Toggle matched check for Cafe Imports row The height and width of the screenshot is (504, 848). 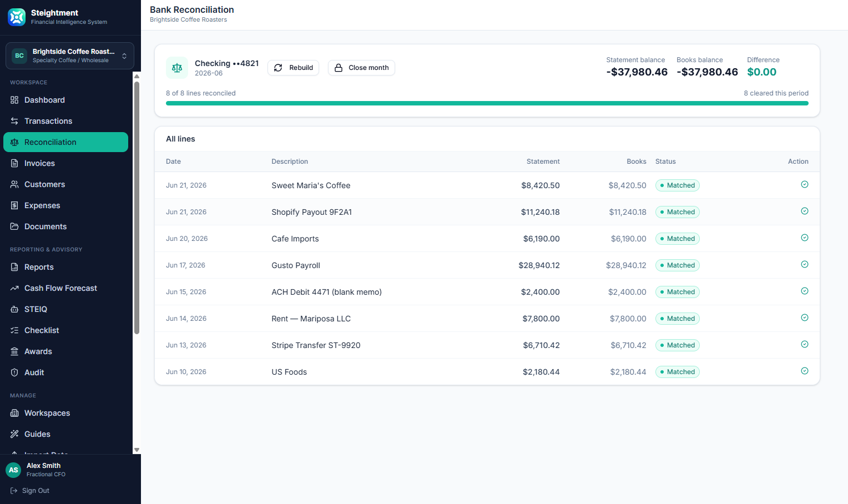click(805, 238)
